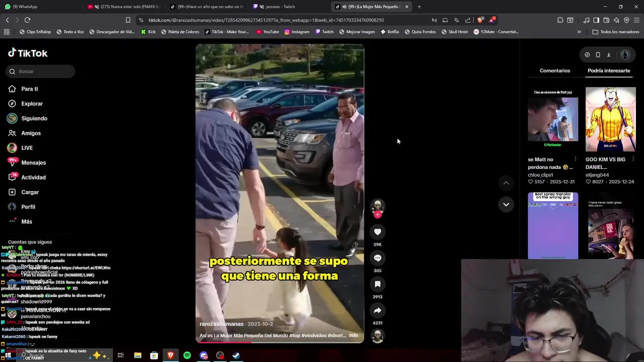Screen dimensions: 644x362
Task: Switch to 'Nunca estar solo (FNAF4' tab
Action: (124, 7)
